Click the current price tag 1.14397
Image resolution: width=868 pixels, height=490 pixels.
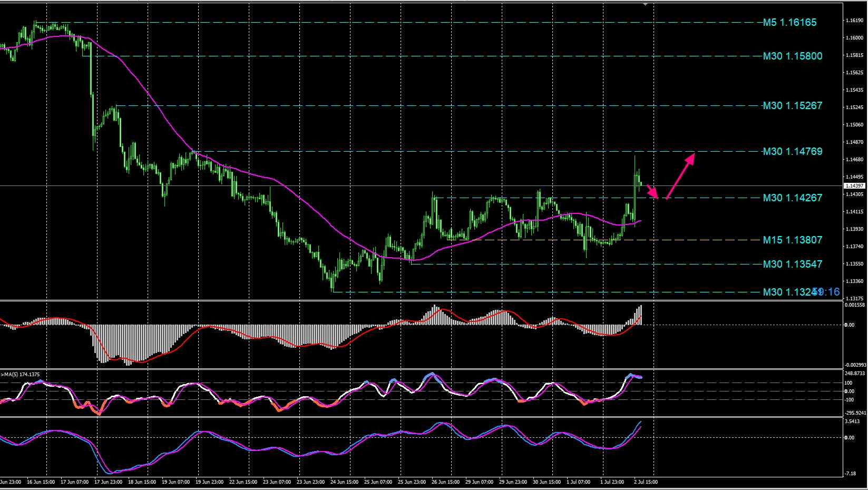(x=854, y=186)
